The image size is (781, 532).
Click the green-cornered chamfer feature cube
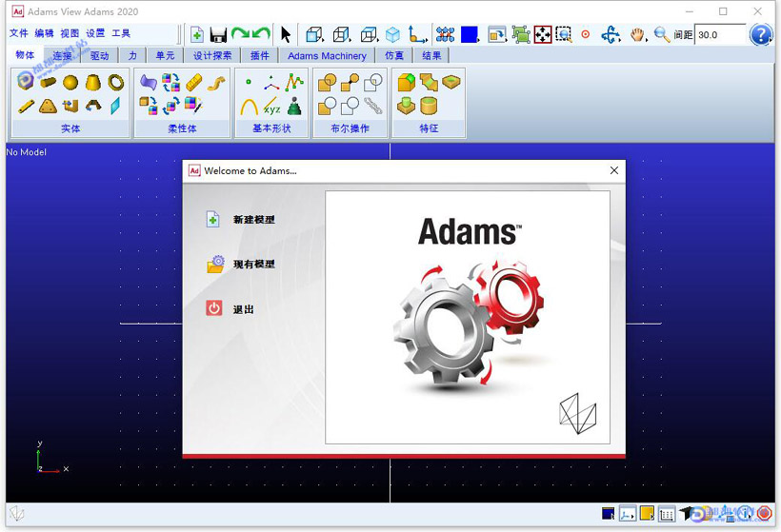pyautogui.click(x=406, y=82)
